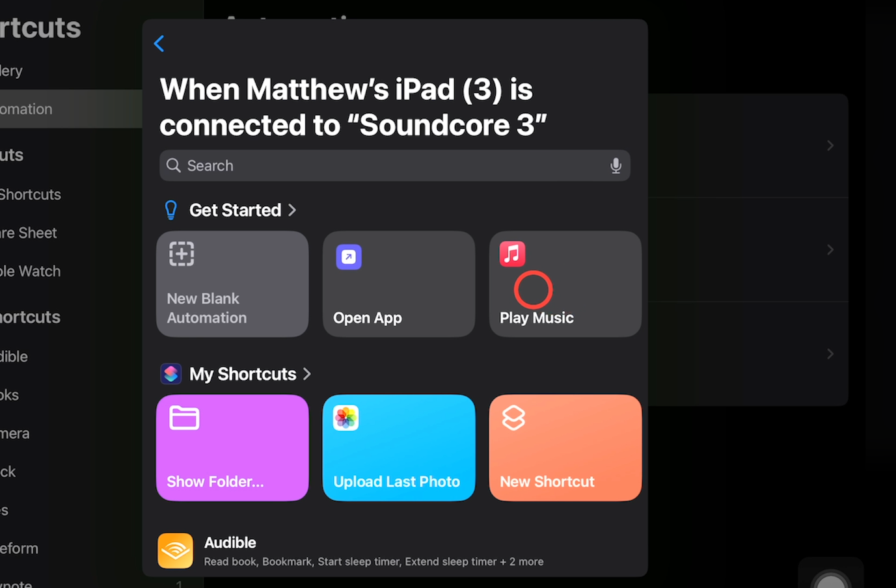Select the Freeform entry in the sidebar
This screenshot has height=588, width=896.
pos(20,548)
